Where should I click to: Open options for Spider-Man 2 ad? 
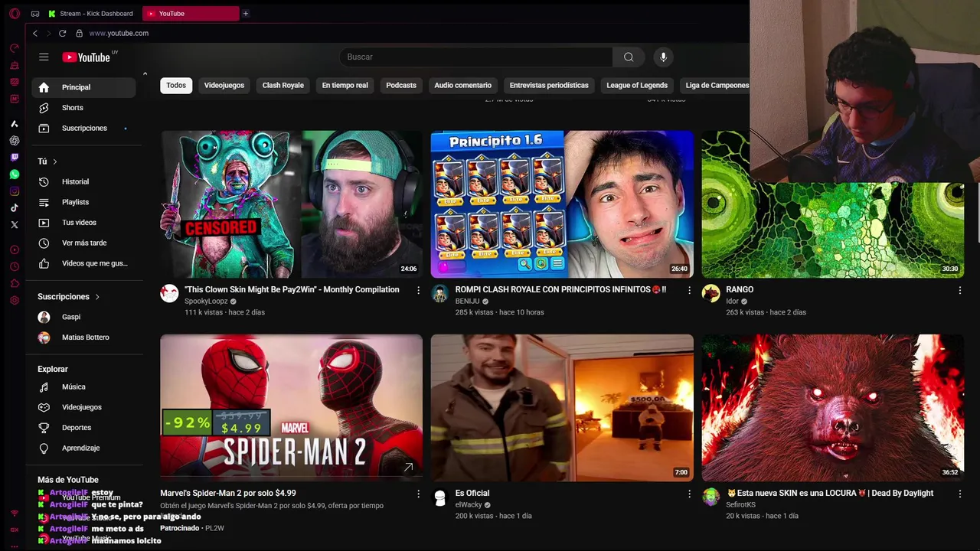point(418,494)
